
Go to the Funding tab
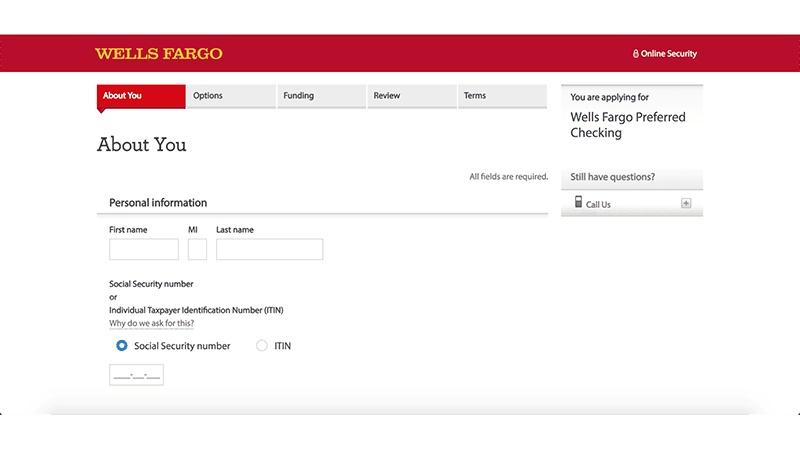click(x=320, y=96)
